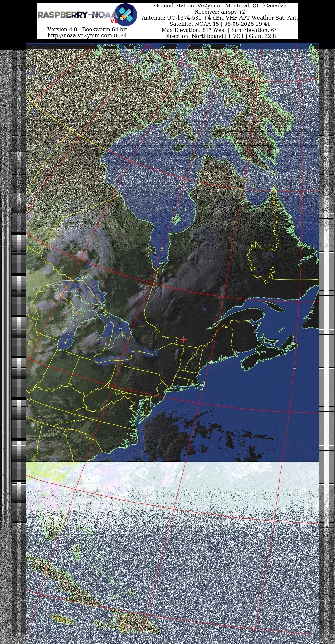
Task: Click the red cross ground station marker
Action: (x=183, y=339)
